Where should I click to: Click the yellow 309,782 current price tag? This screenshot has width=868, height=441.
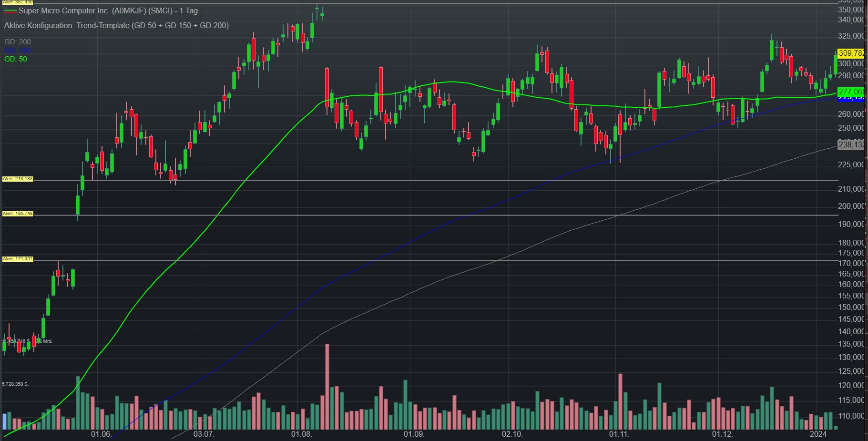(851, 53)
